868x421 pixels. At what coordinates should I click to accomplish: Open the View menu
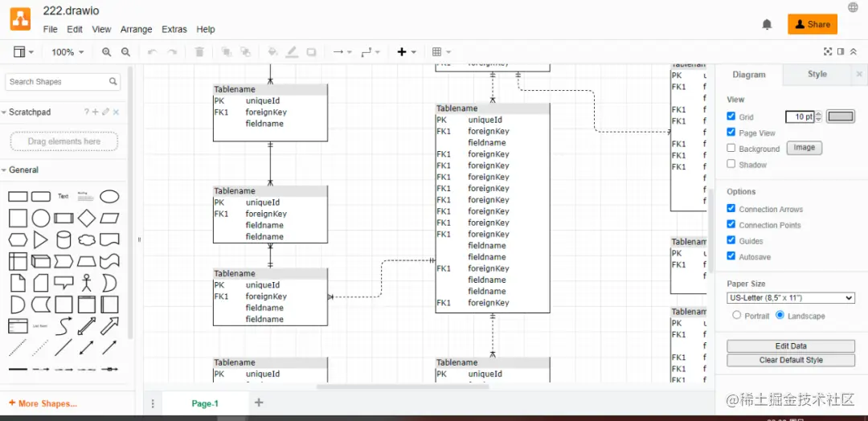[x=101, y=29]
